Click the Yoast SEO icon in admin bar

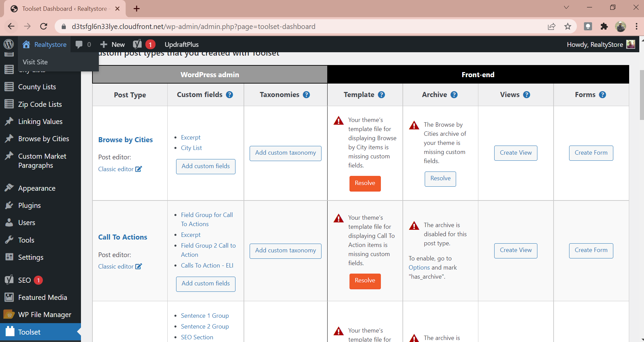point(137,44)
